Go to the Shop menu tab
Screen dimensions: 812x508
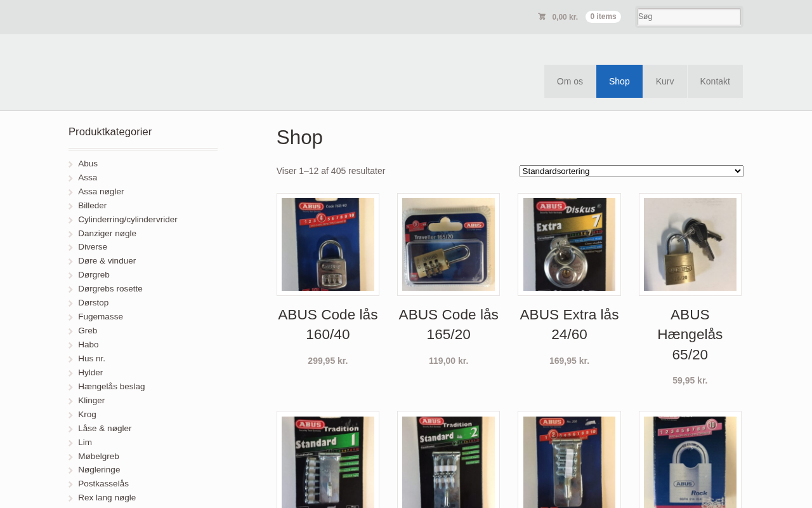[619, 81]
